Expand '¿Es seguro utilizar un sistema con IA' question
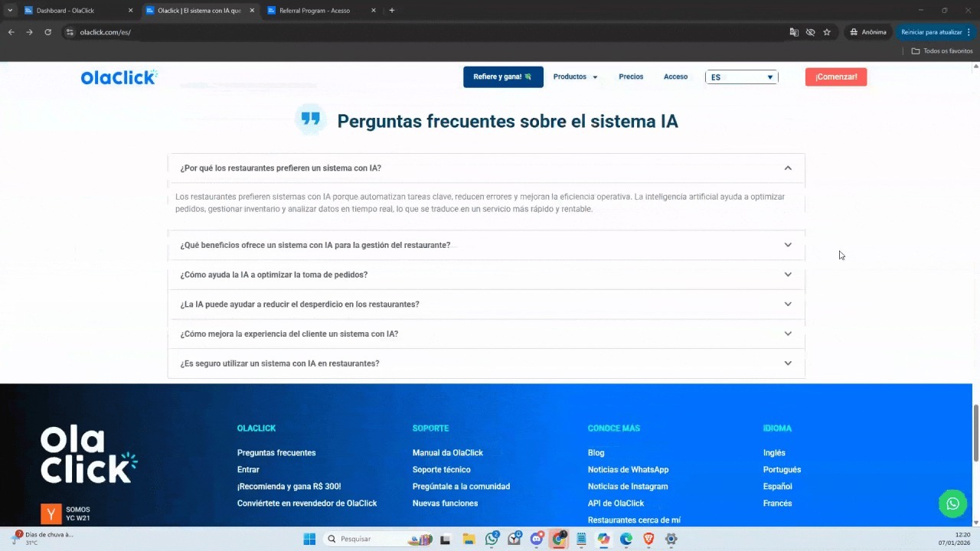Viewport: 980px width, 551px height. [788, 364]
